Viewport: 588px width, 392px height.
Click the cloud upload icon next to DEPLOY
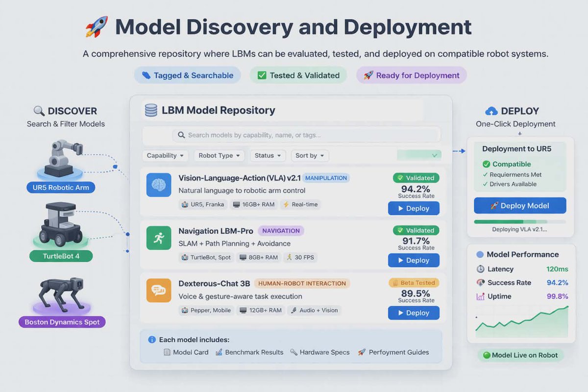[x=491, y=111]
